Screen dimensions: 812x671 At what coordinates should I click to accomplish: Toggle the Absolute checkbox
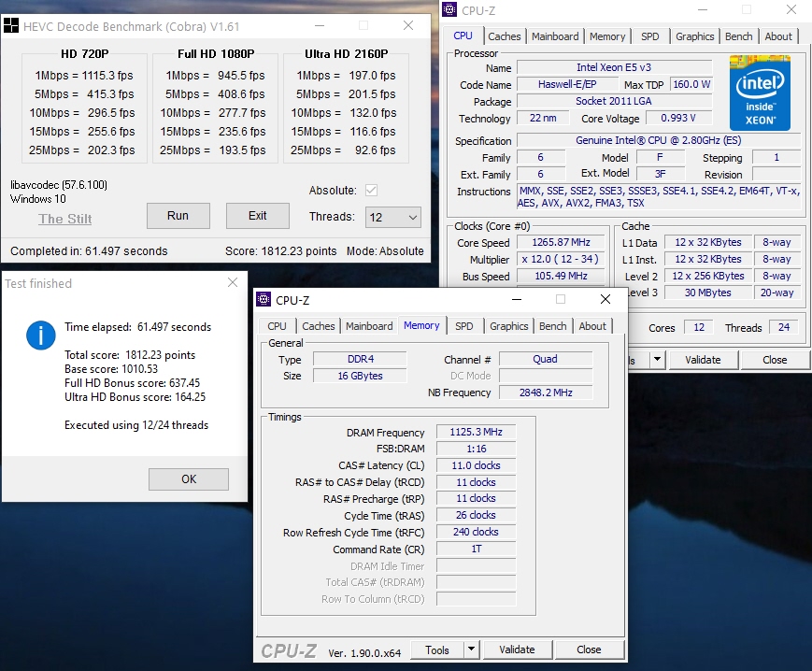371,190
